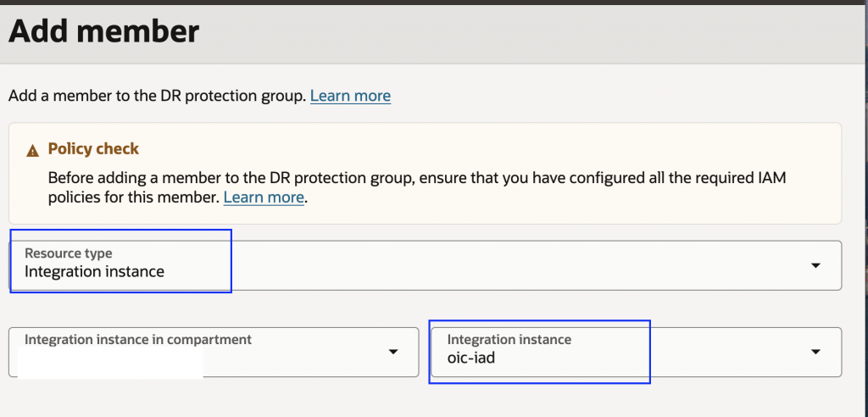The height and width of the screenshot is (417, 868).
Task: Click the Policy check warning triangle icon
Action: 32,150
